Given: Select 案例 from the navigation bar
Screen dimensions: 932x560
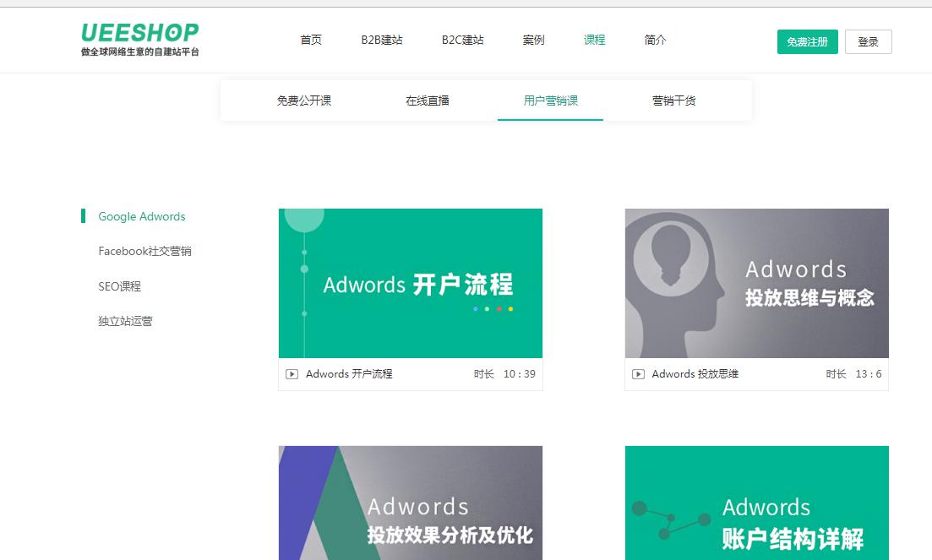Looking at the screenshot, I should (533, 39).
